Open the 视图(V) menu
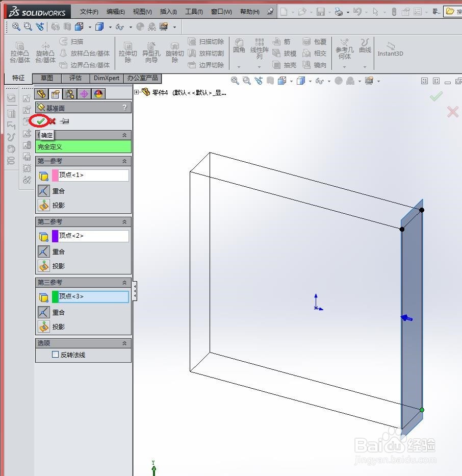This screenshot has height=476, width=462. [142, 12]
